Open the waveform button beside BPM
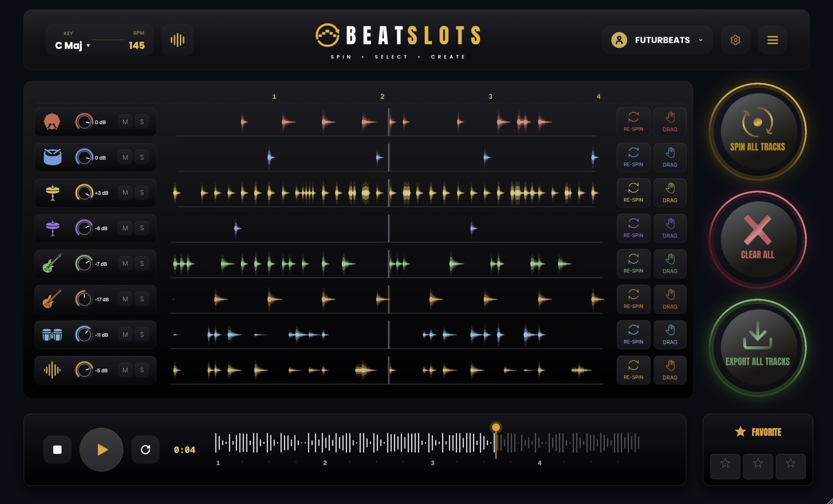 [178, 40]
